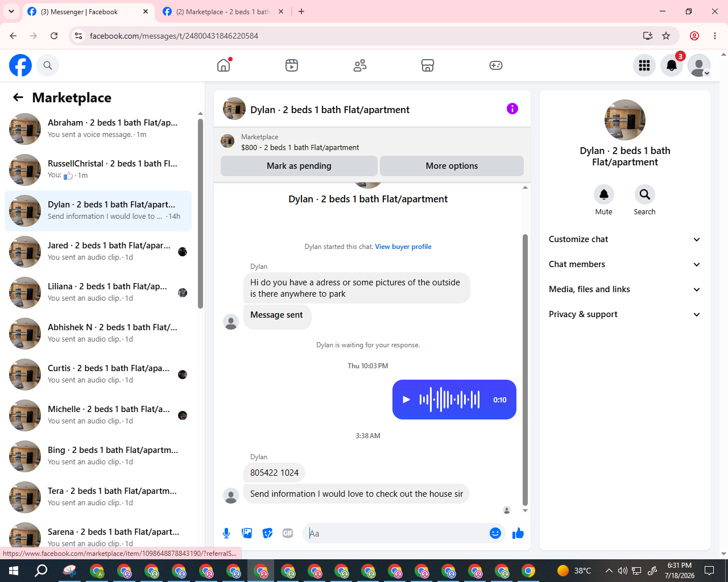Open the taskbar clock and date
The width and height of the screenshot is (728, 582).
(680, 571)
